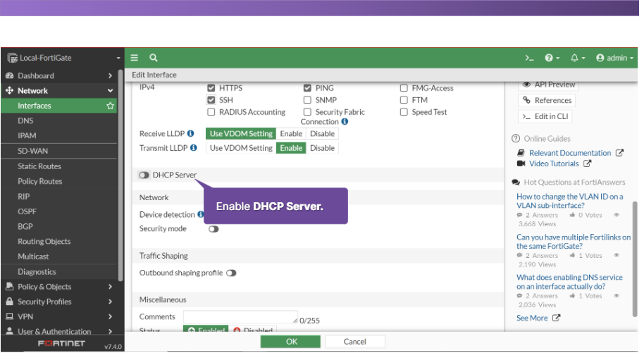
Task: Check the Speed Test checkbox
Action: 404,112
